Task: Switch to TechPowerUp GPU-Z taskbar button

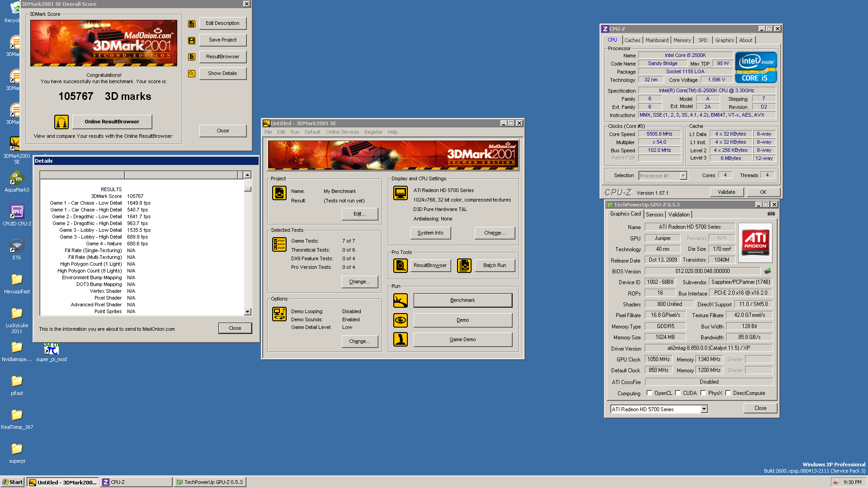Action: pyautogui.click(x=210, y=482)
